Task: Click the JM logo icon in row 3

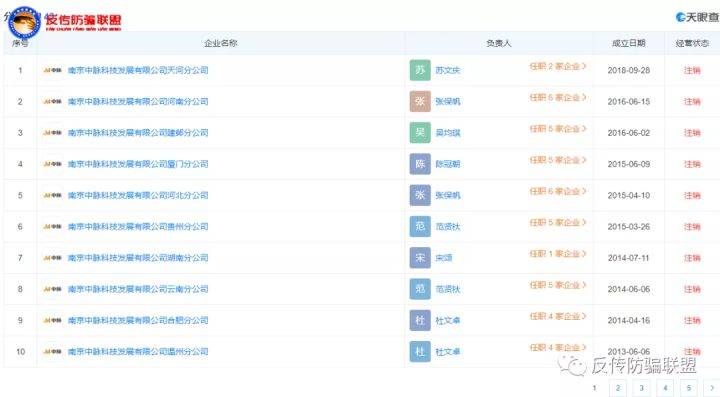Action: pyautogui.click(x=52, y=133)
